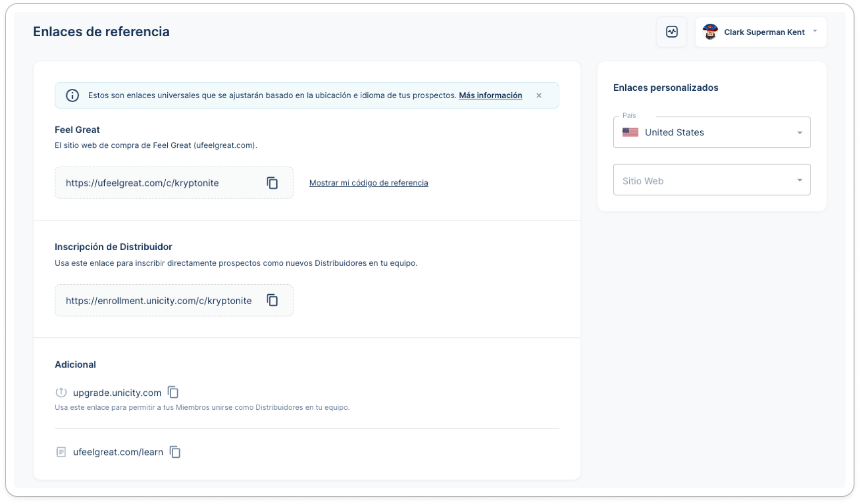The height and width of the screenshot is (504, 860).
Task: Click the Enlaces de referencia page title
Action: click(101, 32)
